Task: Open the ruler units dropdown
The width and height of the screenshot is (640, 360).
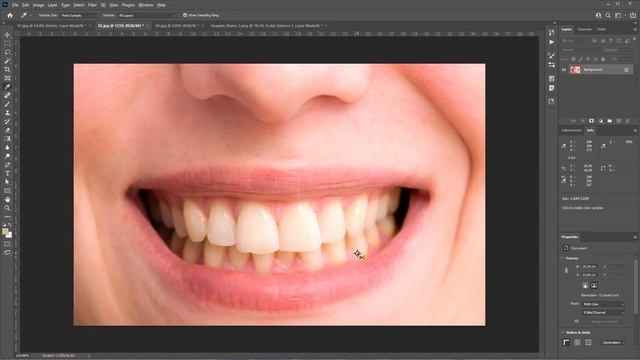Action: 613,342
